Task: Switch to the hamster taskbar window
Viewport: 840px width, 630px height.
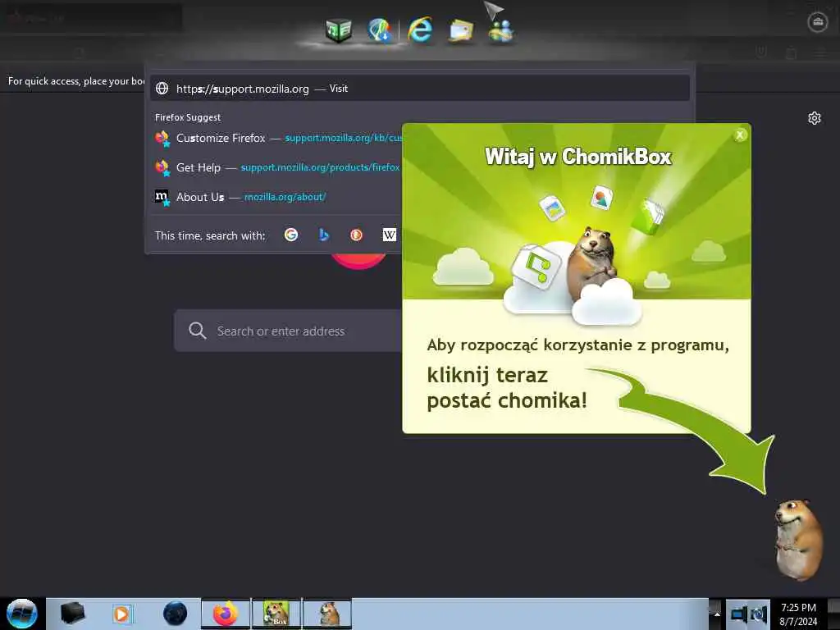Action: (327, 614)
